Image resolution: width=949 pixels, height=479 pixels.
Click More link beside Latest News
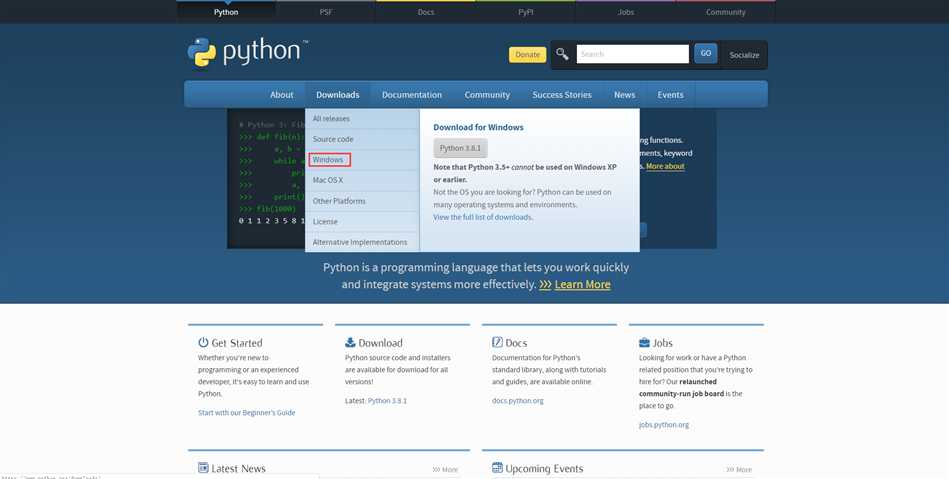click(445, 469)
